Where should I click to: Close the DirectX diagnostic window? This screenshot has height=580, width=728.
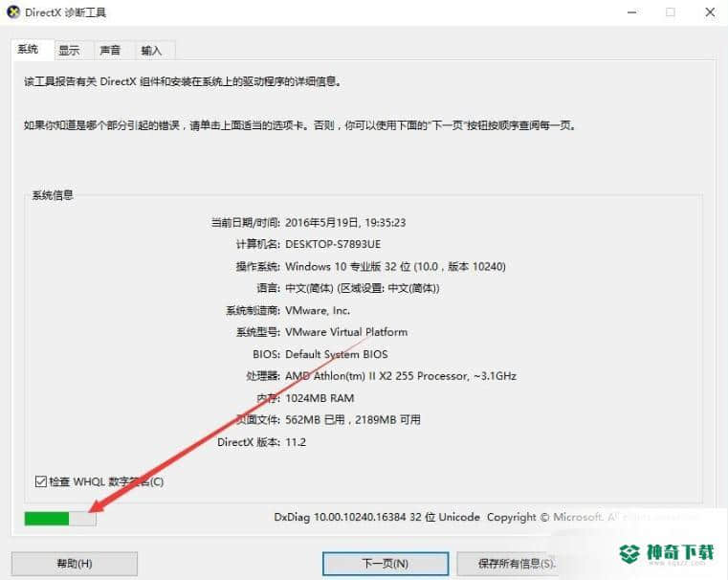(710, 12)
